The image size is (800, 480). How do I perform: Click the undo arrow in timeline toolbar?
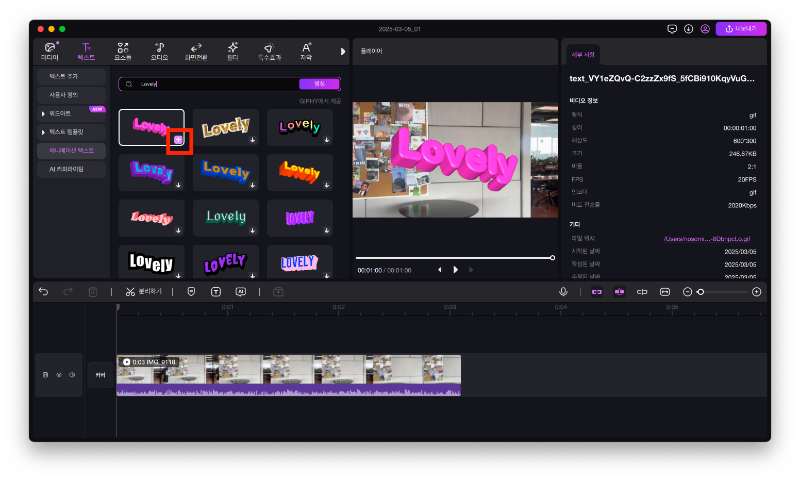pyautogui.click(x=43, y=292)
